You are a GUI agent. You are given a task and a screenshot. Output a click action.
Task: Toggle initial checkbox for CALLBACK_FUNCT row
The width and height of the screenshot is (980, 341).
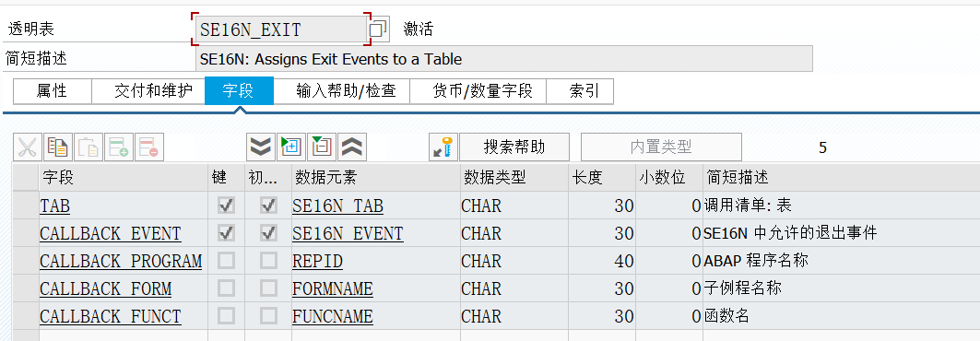tap(269, 315)
